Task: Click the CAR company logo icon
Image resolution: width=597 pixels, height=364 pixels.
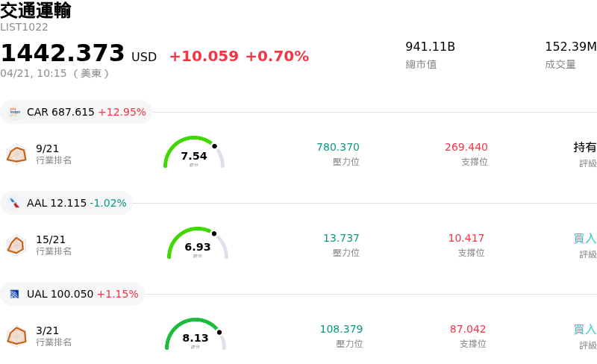Action: pyautogui.click(x=15, y=112)
